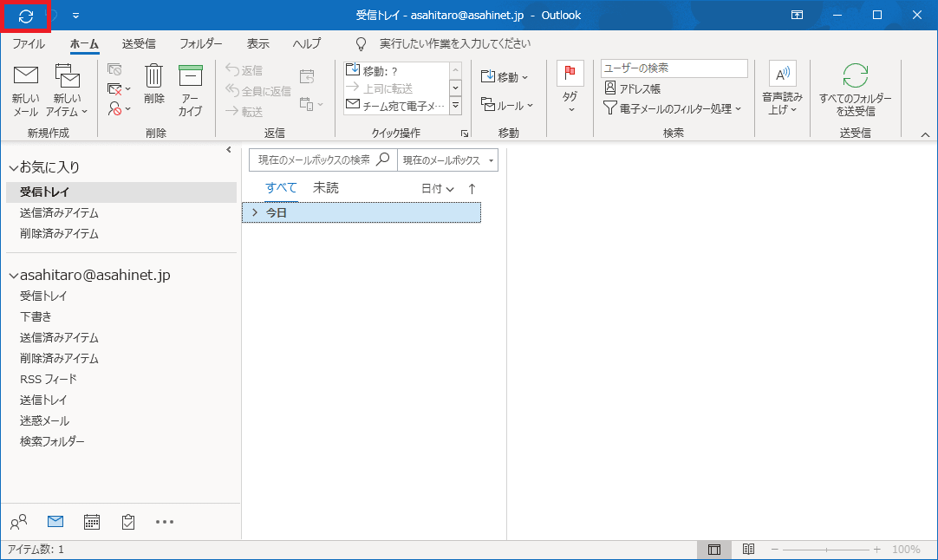Collapse the お気に入り section
Screen dimensions: 938x560
click(x=13, y=168)
